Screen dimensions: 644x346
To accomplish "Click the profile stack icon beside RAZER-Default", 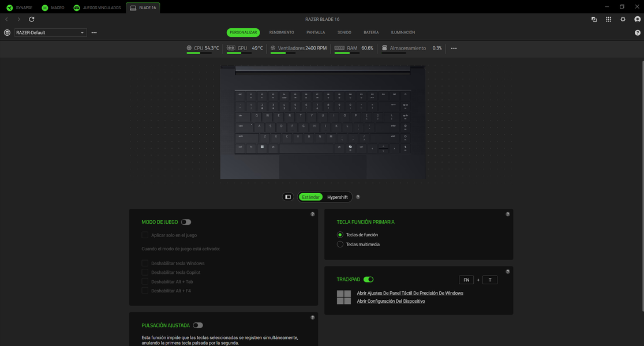I will coord(7,32).
